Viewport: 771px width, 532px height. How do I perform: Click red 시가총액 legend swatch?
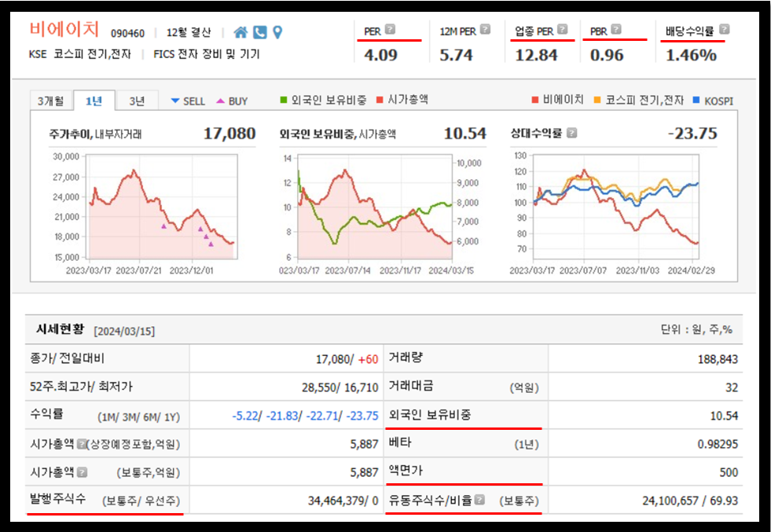(380, 100)
